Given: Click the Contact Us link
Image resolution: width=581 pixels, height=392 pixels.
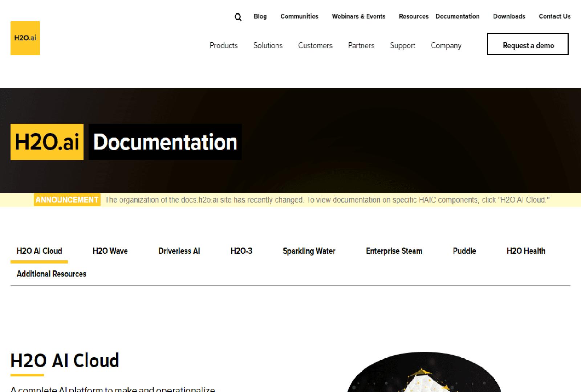Looking at the screenshot, I should [554, 16].
